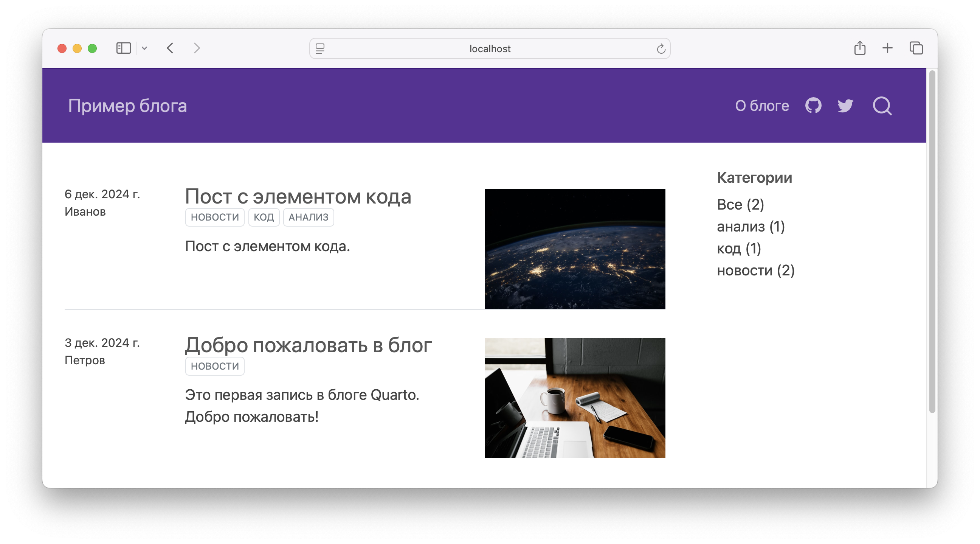Choose "новости (2)" in Категории list
This screenshot has width=980, height=544.
click(x=755, y=270)
